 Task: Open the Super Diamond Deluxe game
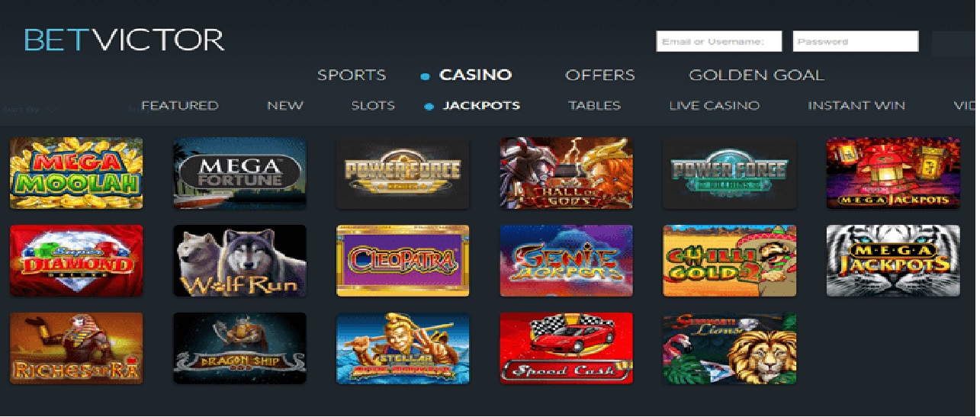coord(76,261)
